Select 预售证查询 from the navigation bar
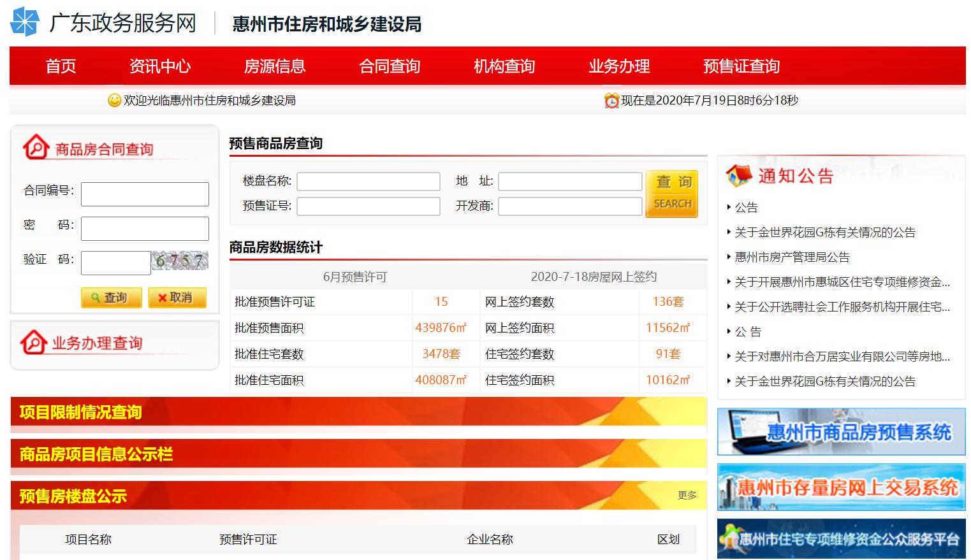The height and width of the screenshot is (560, 971). pyautogui.click(x=741, y=66)
